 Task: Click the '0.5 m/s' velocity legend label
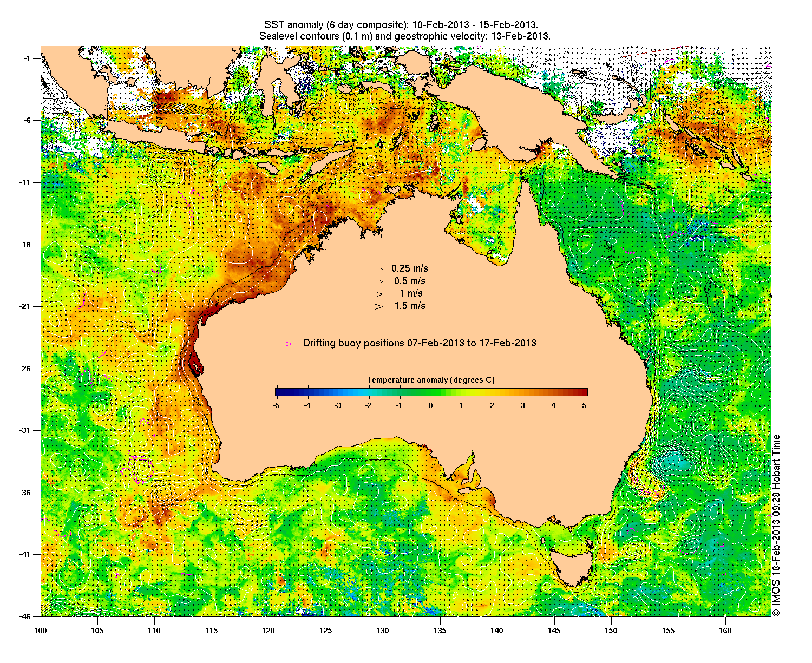tap(410, 281)
